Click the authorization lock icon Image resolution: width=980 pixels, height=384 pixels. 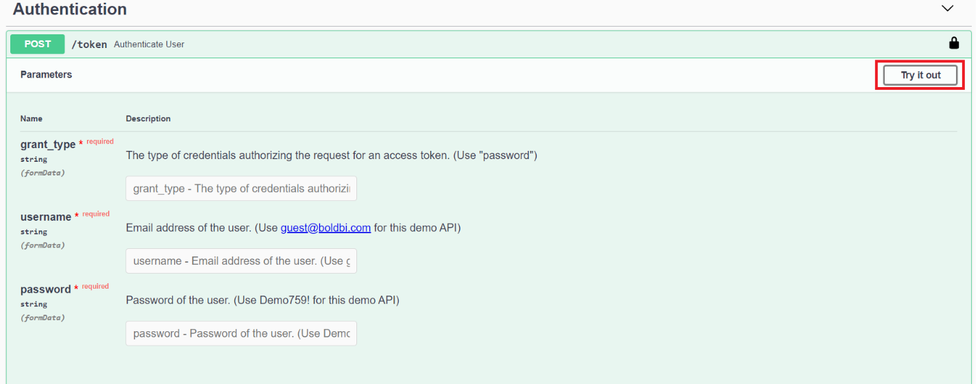tap(953, 43)
